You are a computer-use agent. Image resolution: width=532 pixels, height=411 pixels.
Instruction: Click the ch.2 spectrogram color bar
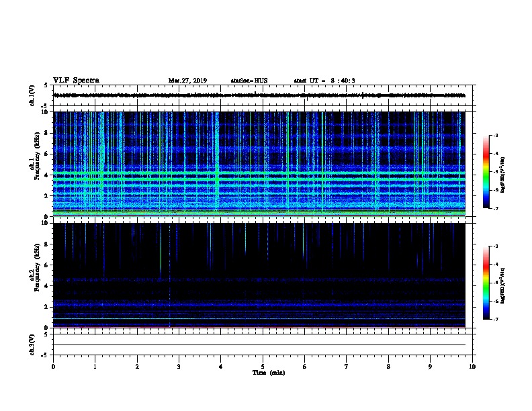[486, 283]
